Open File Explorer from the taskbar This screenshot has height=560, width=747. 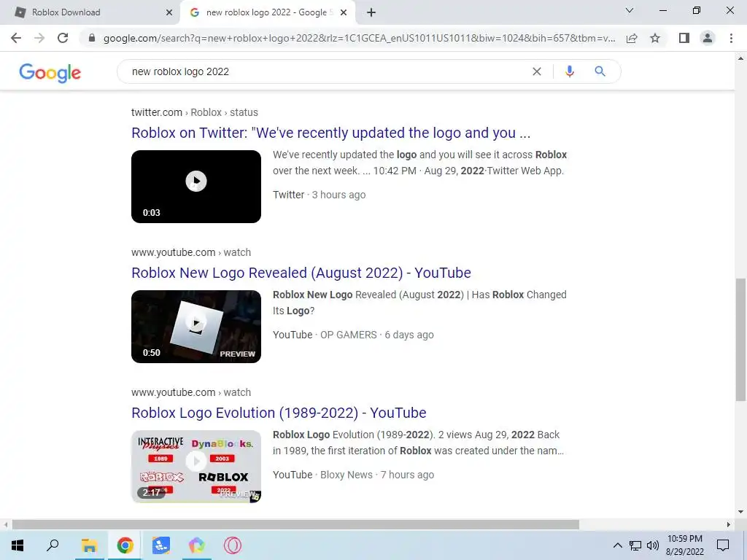pos(89,545)
